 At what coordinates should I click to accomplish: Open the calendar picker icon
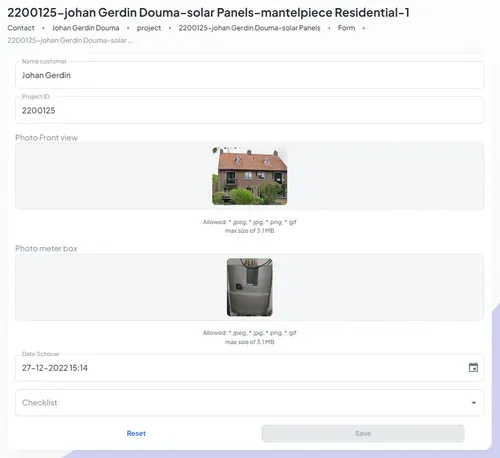pyautogui.click(x=473, y=368)
